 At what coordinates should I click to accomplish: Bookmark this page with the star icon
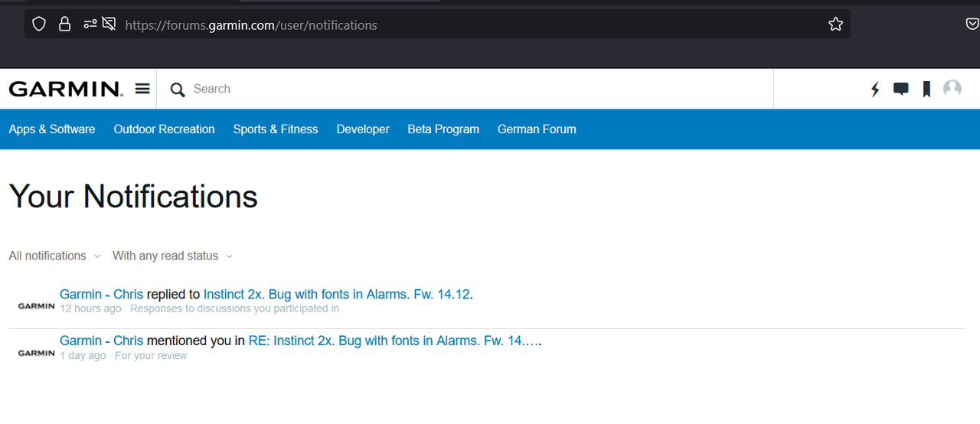pos(835,24)
